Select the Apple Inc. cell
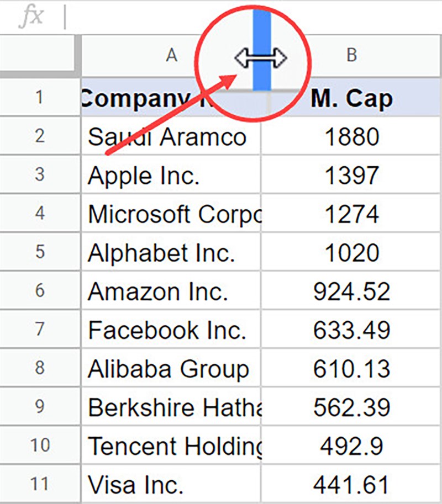This screenshot has width=442, height=504. pos(171,175)
